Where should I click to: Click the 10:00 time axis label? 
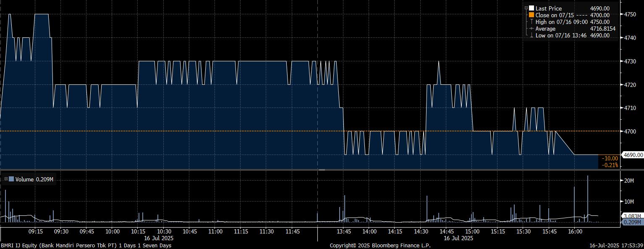coord(113,231)
